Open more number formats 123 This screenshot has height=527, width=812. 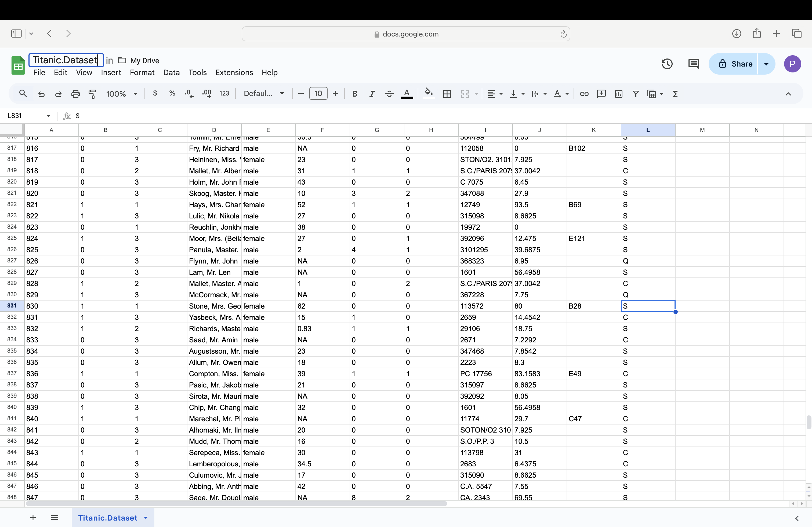[224, 93]
